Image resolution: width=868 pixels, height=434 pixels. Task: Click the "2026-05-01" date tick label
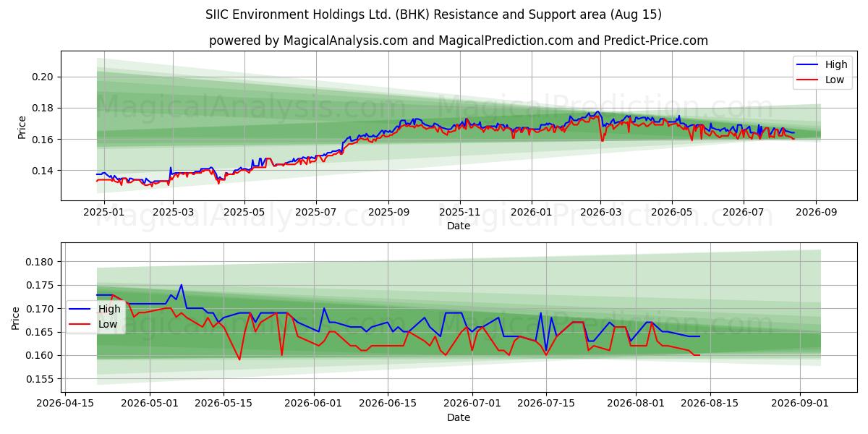150,404
